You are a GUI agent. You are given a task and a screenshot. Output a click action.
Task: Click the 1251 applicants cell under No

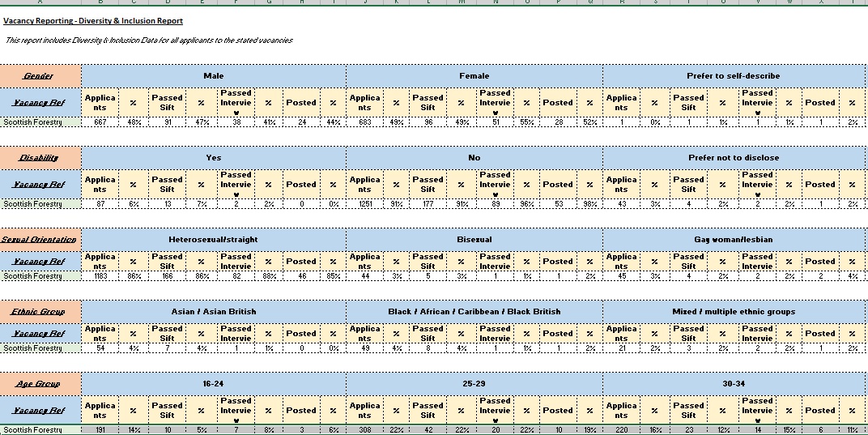coord(364,204)
